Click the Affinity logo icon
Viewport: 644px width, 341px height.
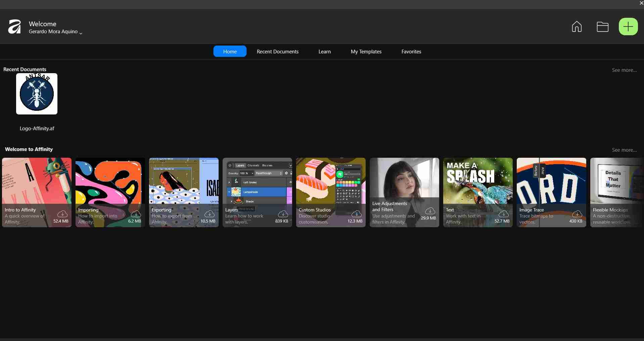(x=14, y=27)
